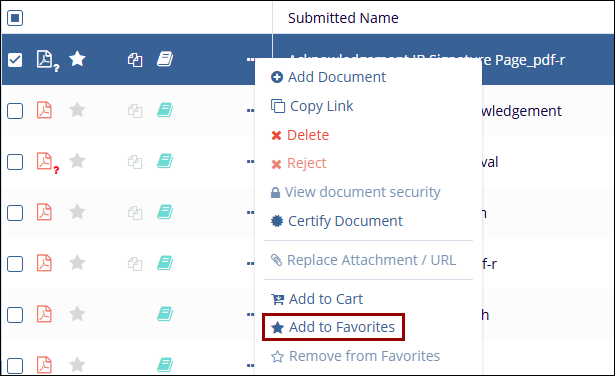The image size is (615, 376).
Task: Open the teal book icon in the 'f-r' row
Action: 165,263
